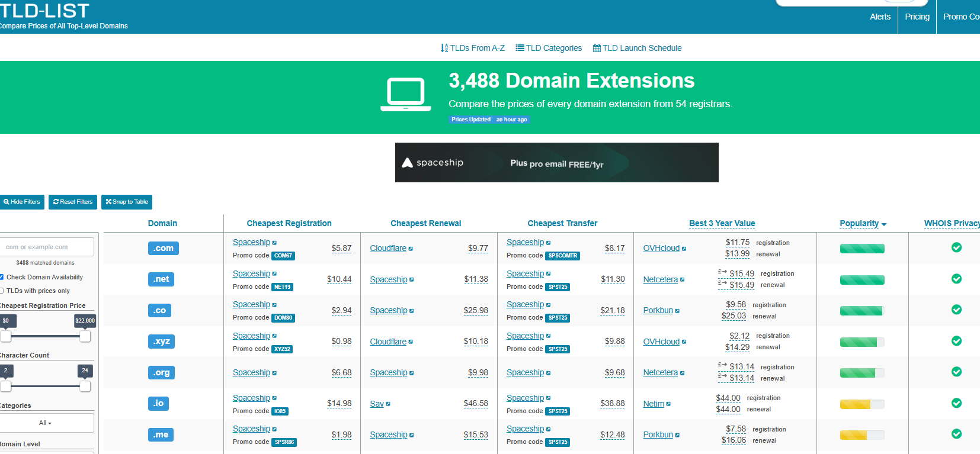
Task: Click the COM67 promo code badge
Action: [x=283, y=256]
